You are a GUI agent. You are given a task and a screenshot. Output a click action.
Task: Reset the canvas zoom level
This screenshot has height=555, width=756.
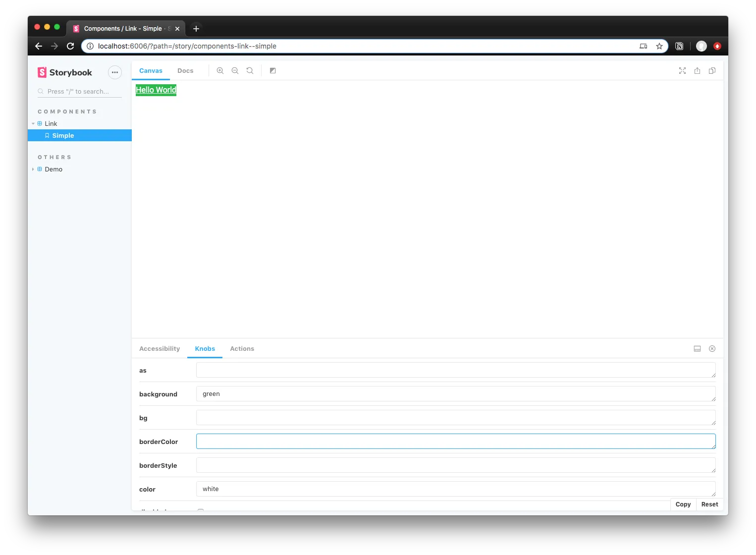[250, 71]
